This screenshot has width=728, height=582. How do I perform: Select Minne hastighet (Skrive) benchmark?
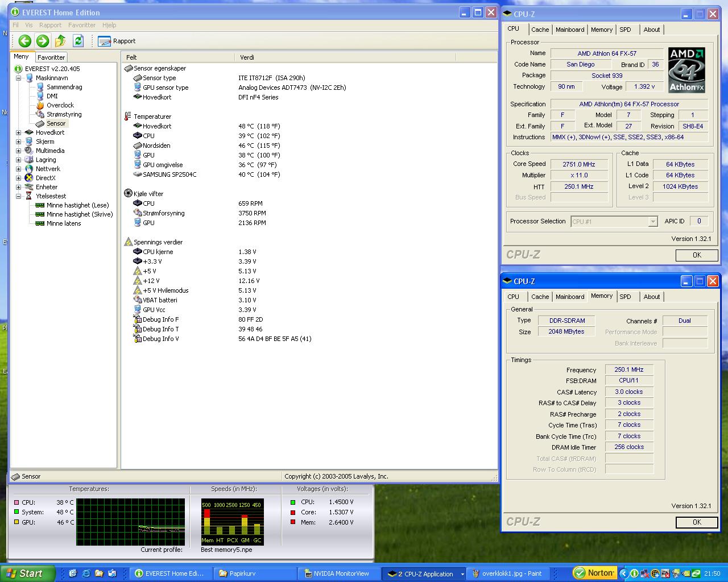[x=80, y=214]
